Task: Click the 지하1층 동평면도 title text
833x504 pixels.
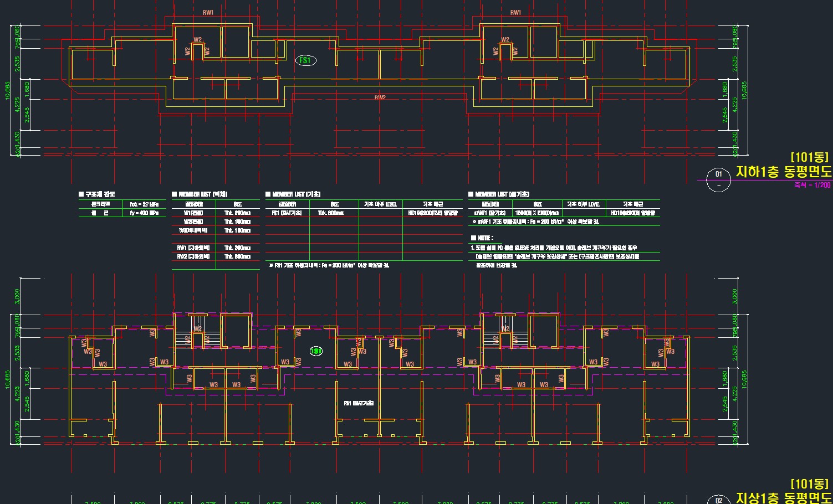Action: (x=783, y=172)
